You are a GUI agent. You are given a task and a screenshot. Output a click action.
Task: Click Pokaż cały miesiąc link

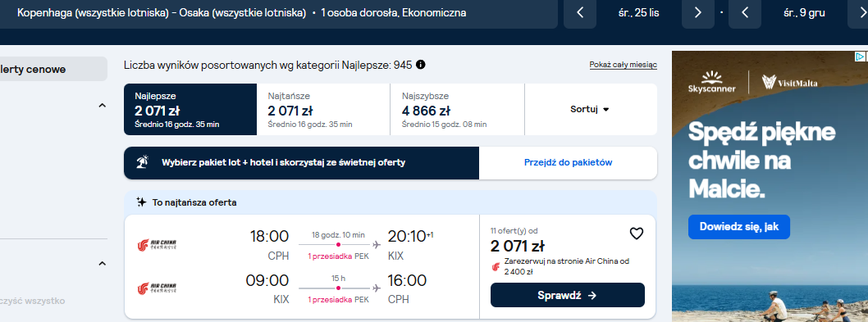[x=624, y=66]
